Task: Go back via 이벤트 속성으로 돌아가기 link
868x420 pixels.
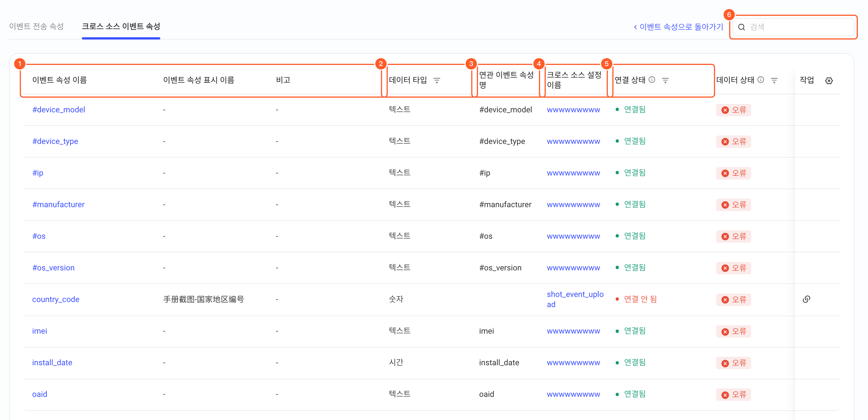Action: 678,27
